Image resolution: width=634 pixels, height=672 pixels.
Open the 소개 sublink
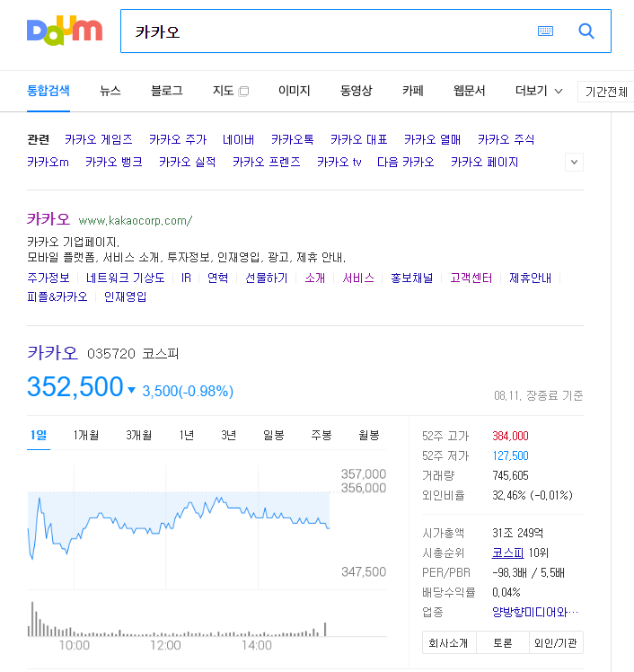pyautogui.click(x=315, y=278)
